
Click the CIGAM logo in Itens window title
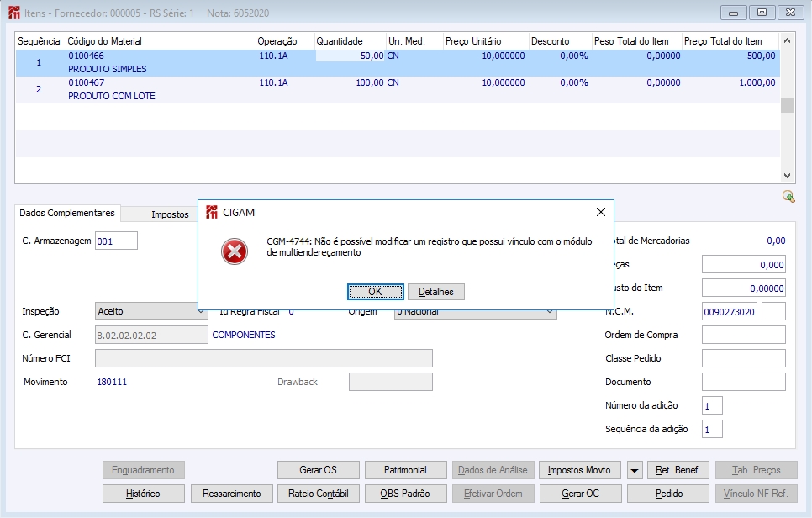14,13
